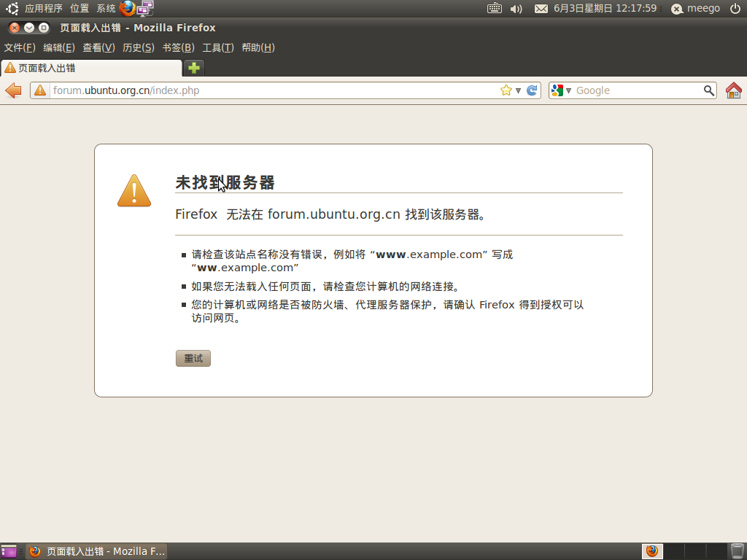This screenshot has height=560, width=747.
Task: Click the Google search engine icon
Action: [x=557, y=90]
